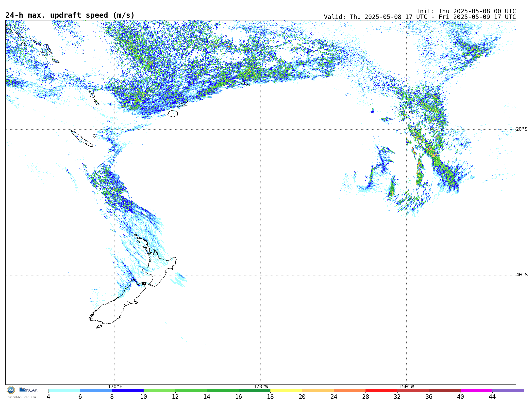
Task: Click the colorbar tick label 28
Action: [366, 397]
